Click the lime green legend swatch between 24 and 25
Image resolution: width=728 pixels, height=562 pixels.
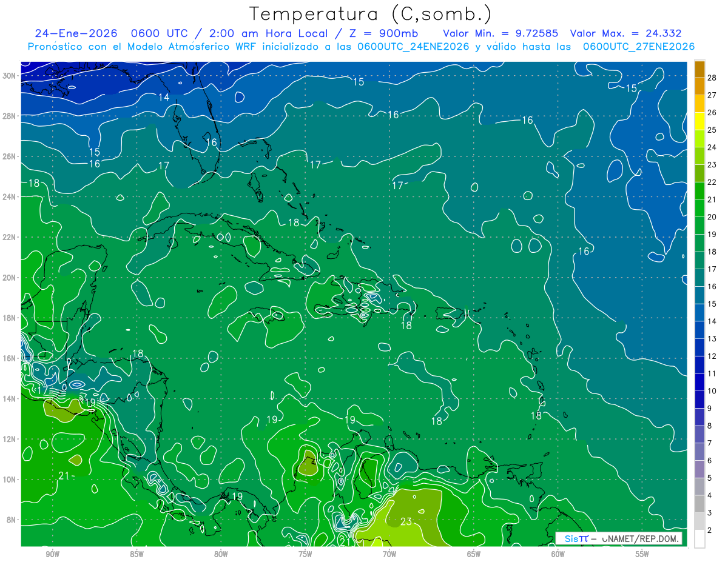click(x=699, y=138)
